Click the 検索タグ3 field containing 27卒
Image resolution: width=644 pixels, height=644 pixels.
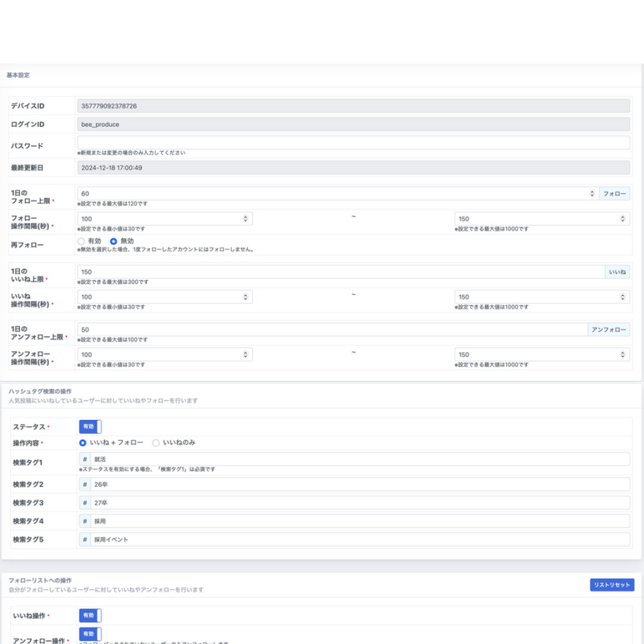click(x=359, y=502)
